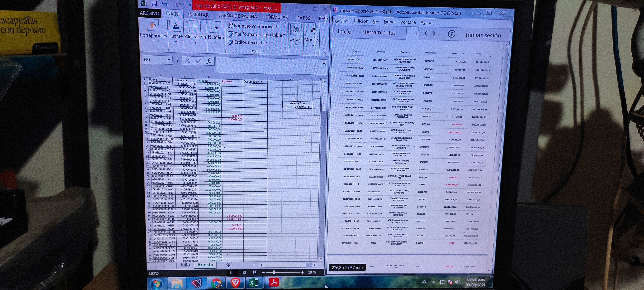Viewport: 644px width, 290px height.
Task: Show more ribbon tabs with the arrow
Action: coord(327,19)
